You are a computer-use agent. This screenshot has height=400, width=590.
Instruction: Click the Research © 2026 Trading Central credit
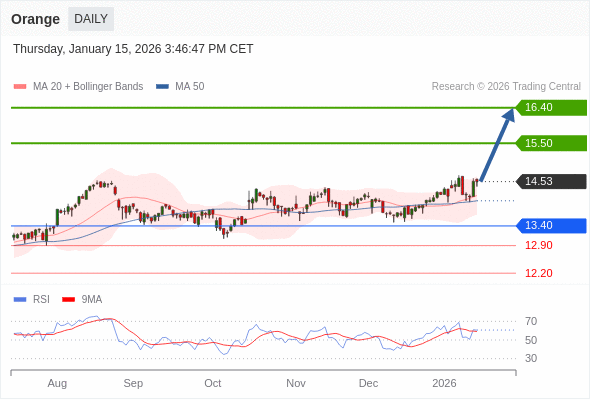(506, 87)
